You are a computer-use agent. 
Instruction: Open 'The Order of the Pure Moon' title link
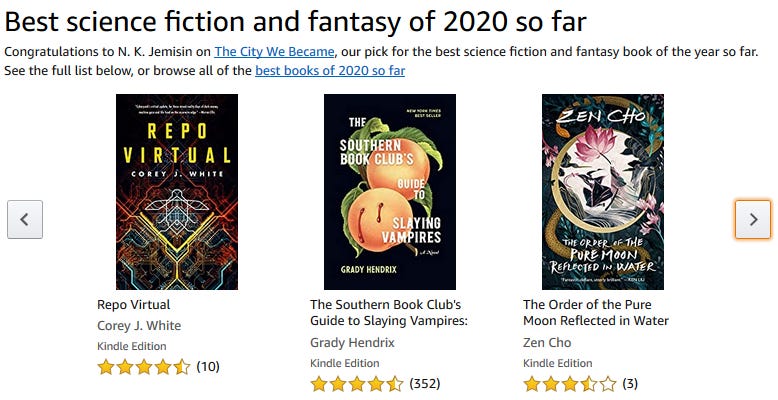(x=596, y=312)
